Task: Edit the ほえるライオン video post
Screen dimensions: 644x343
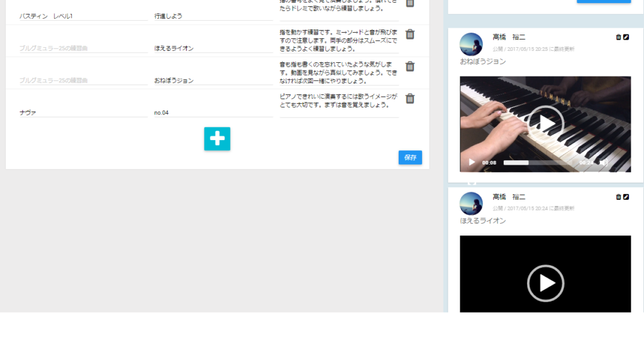Action: tap(626, 197)
